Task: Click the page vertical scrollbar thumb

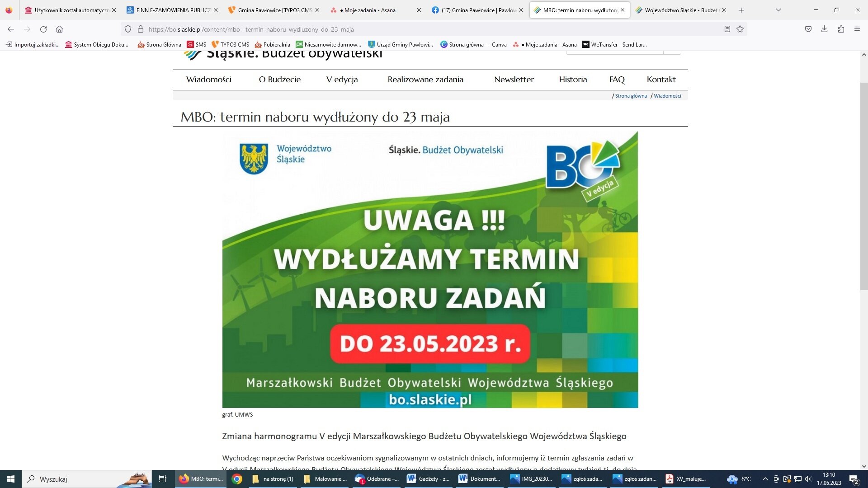Action: pos(863,185)
